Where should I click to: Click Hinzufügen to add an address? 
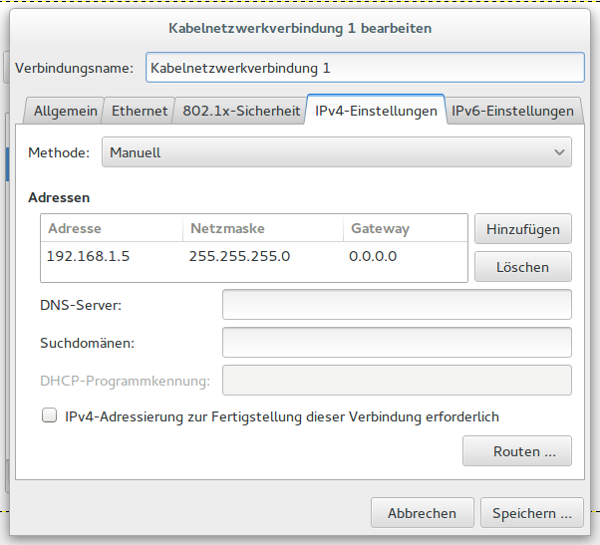click(x=523, y=229)
